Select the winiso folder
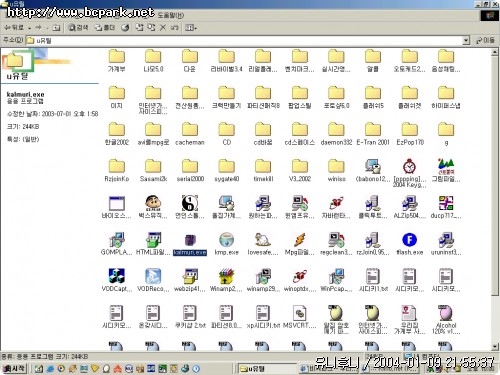This screenshot has height=375, width=500. tap(336, 166)
